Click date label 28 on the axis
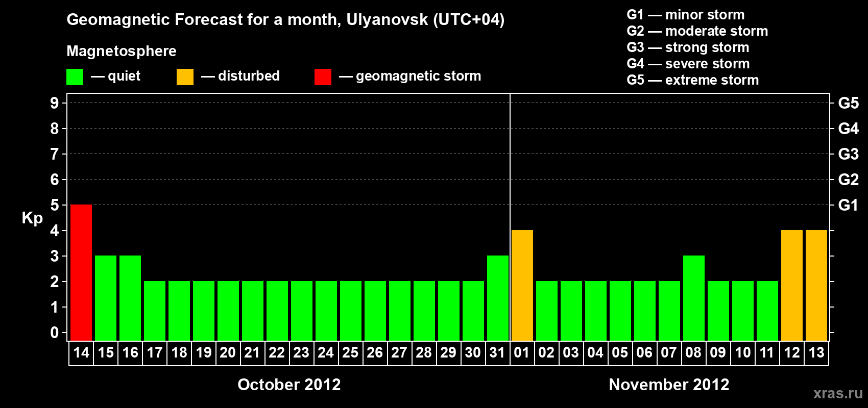Viewport: 868px width, 408px height. point(424,352)
